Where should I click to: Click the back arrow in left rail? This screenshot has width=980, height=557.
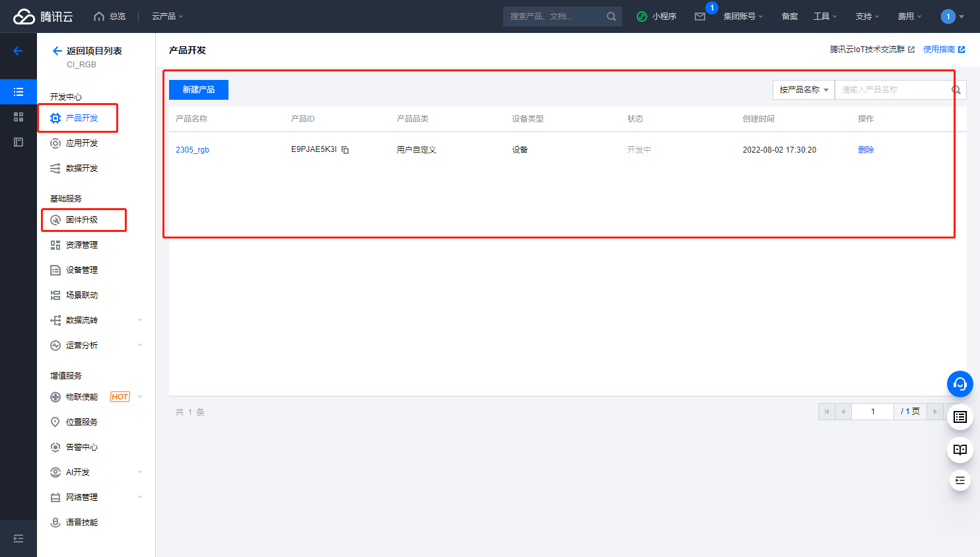(x=18, y=51)
